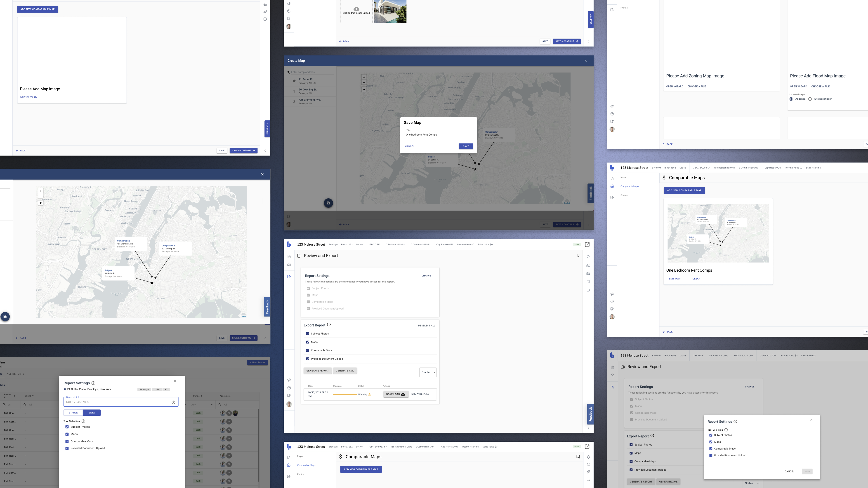Uncheck Subject Photos in Brooklyn Report Settings dialog
Screen dimensions: 868x488
coord(67,427)
